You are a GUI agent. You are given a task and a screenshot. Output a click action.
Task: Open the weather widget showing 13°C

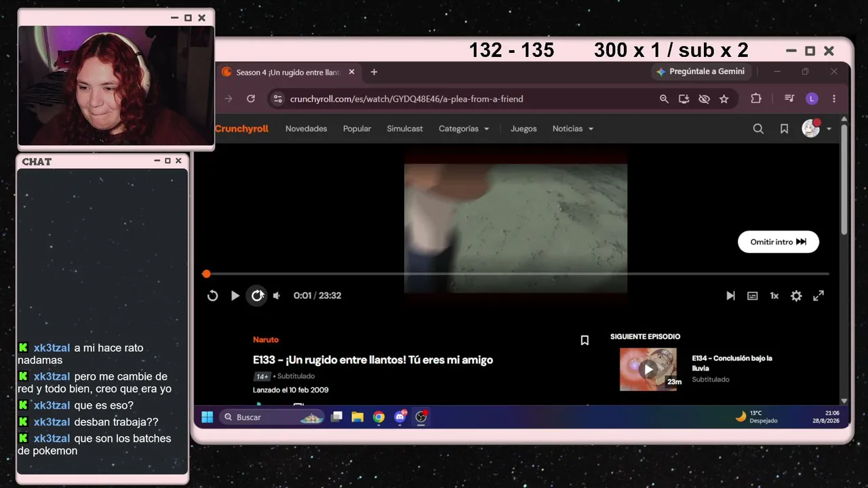[x=757, y=417]
